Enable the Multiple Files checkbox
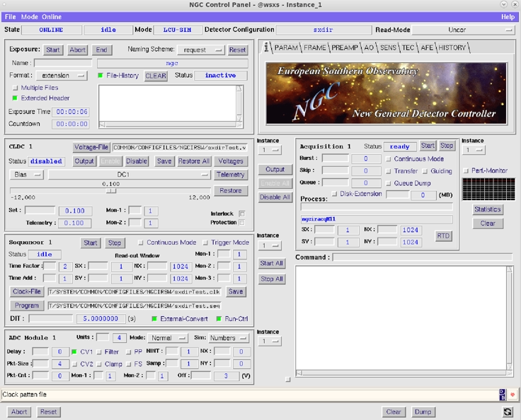 pyautogui.click(x=16, y=88)
